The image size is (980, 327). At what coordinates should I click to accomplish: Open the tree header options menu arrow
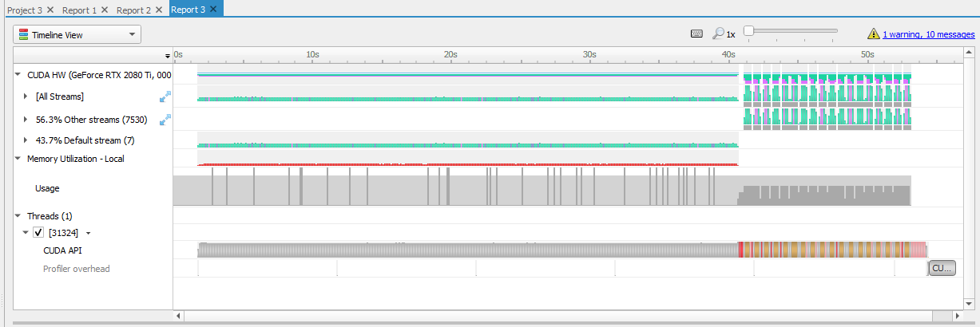(168, 56)
